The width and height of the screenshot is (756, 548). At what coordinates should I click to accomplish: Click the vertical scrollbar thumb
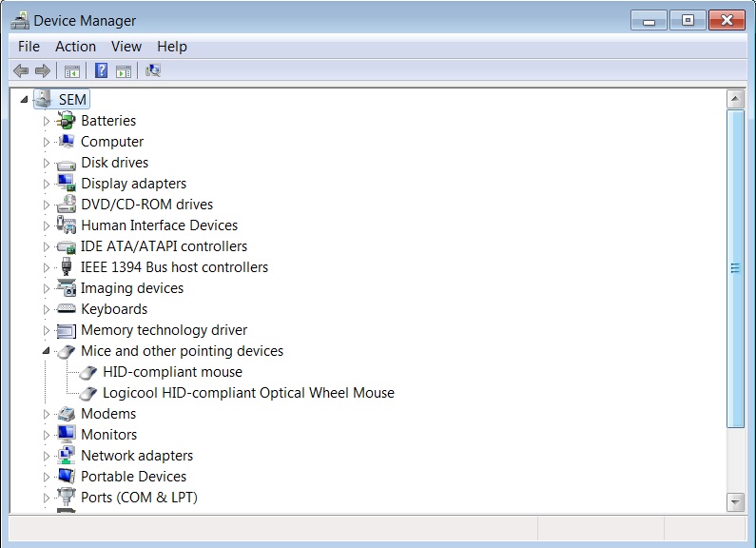tap(735, 268)
